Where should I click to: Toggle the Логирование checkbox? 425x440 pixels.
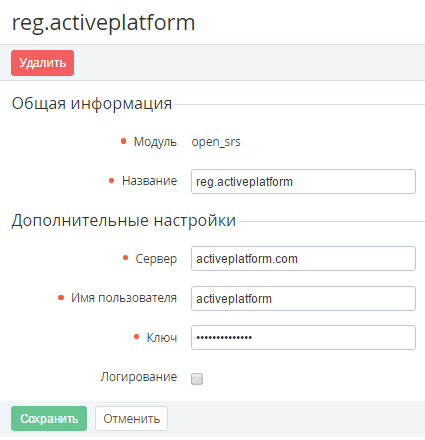[x=197, y=379]
